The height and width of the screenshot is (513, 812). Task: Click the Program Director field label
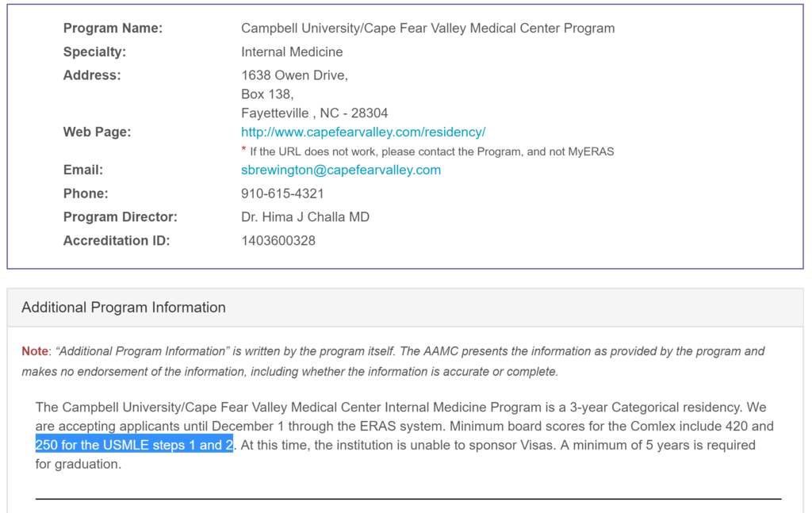(121, 217)
